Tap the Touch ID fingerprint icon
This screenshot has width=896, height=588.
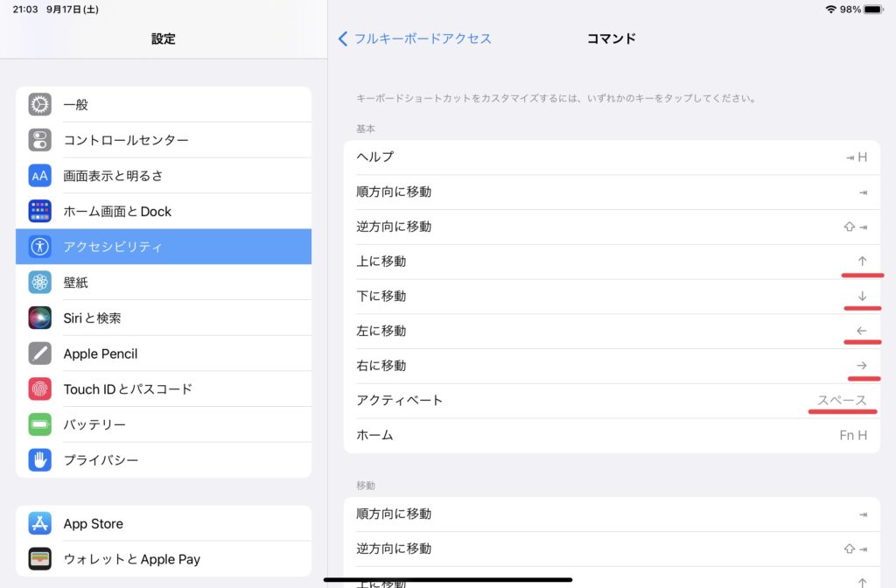pyautogui.click(x=40, y=389)
